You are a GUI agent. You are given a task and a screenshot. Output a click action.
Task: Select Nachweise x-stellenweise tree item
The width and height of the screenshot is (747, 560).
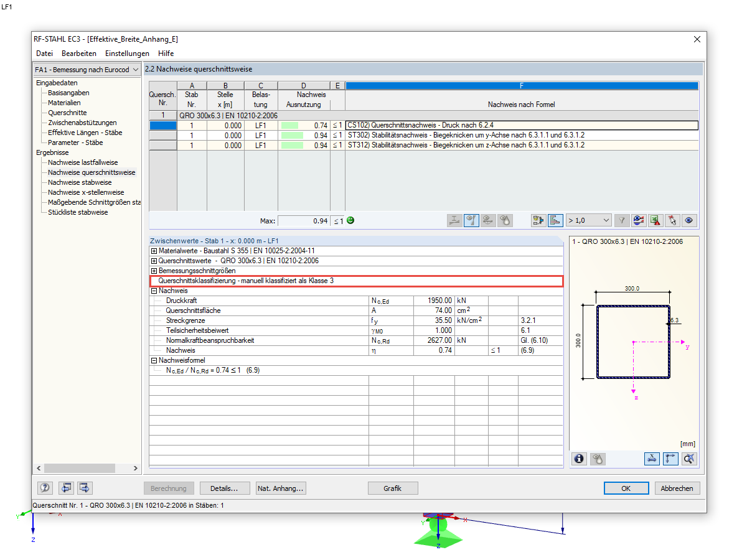tap(86, 192)
